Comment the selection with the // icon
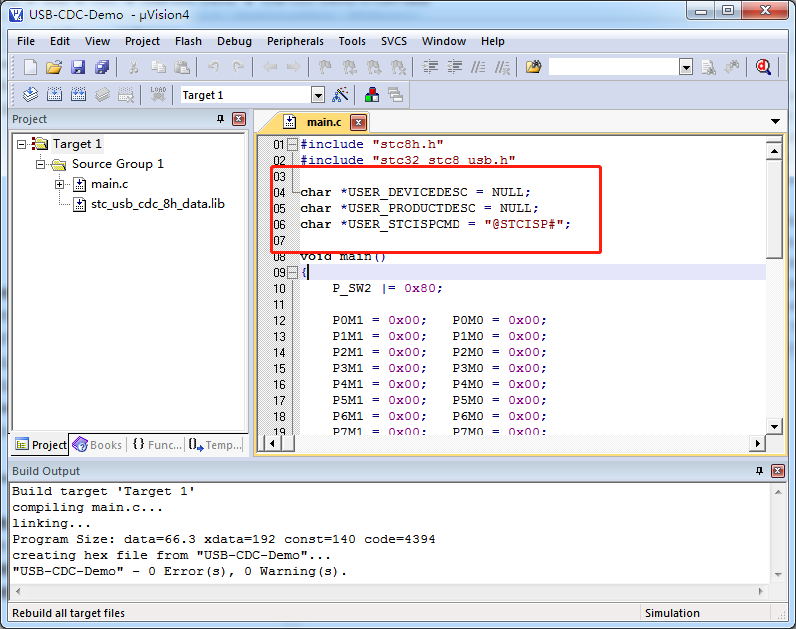The height and width of the screenshot is (629, 796). coord(478,67)
